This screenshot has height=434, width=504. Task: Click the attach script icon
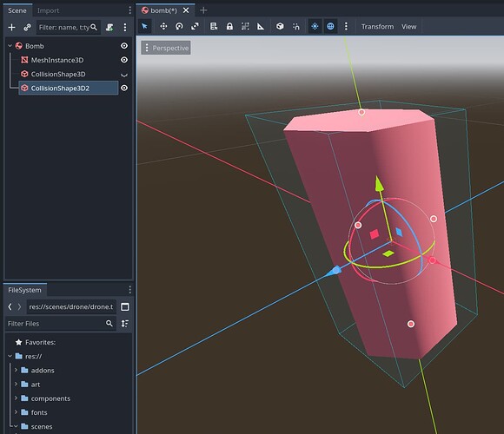coord(109,27)
